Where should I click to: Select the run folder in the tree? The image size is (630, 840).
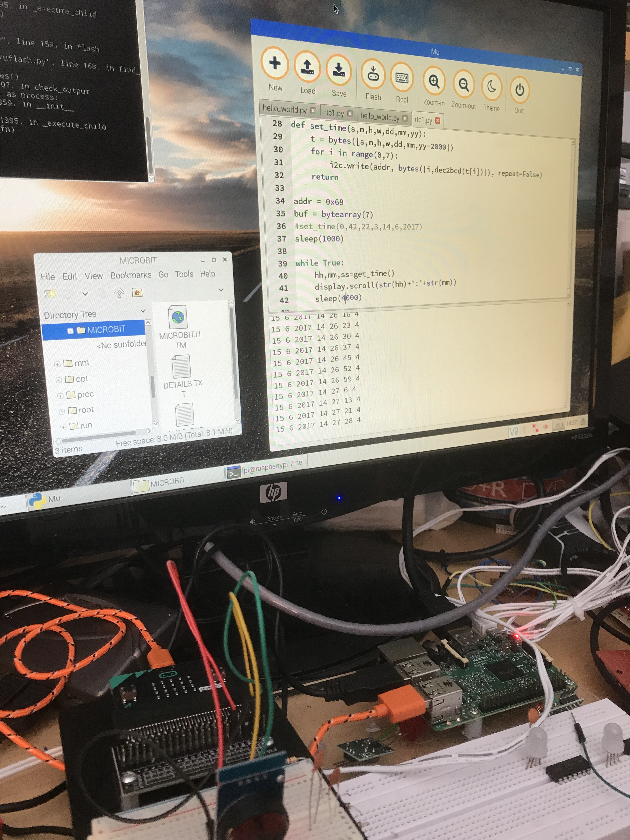[x=81, y=425]
